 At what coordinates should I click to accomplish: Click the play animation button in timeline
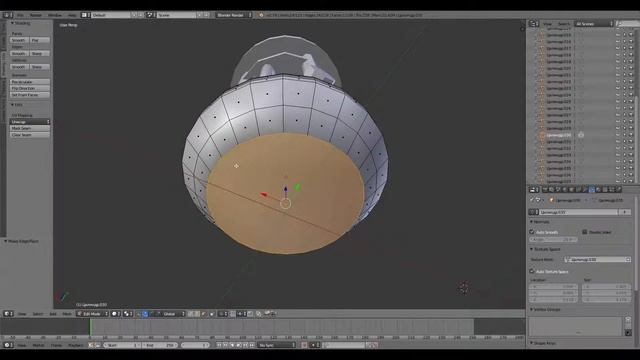pyautogui.click(x=239, y=345)
